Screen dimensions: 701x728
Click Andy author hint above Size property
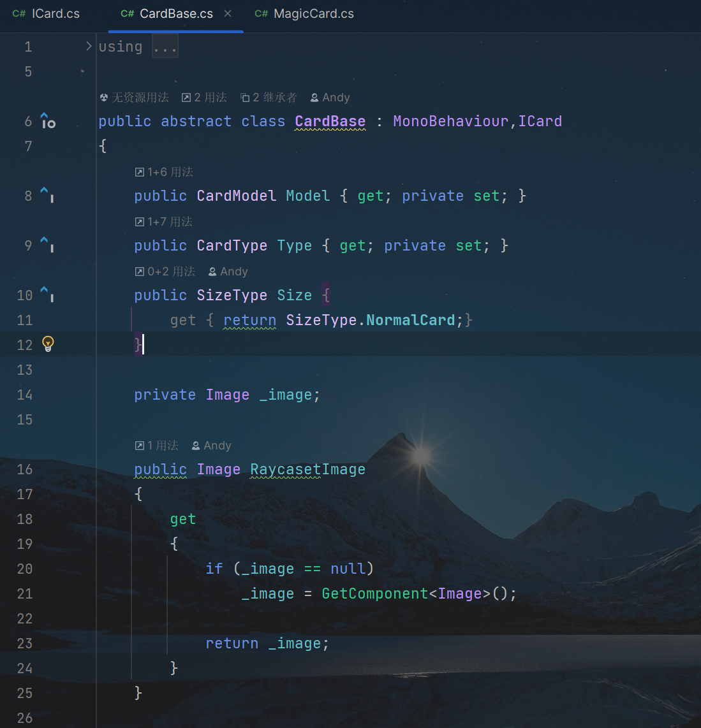point(228,272)
